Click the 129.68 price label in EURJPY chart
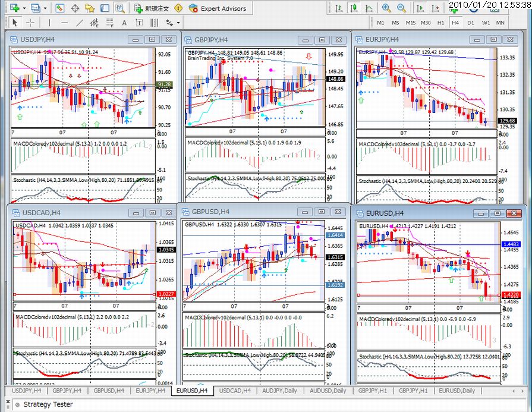This screenshot has width=532, height=412. (507, 121)
